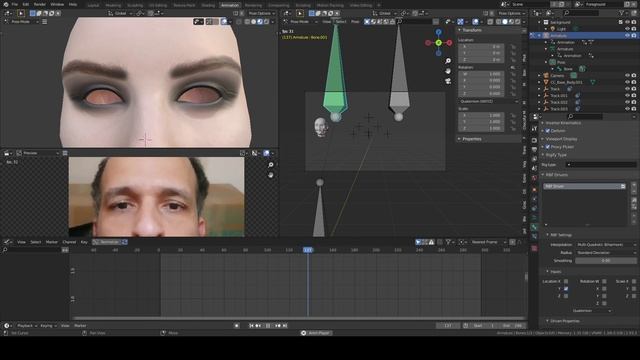Open Quaternion dropdown under Inputs
The image size is (640, 360).
591,311
